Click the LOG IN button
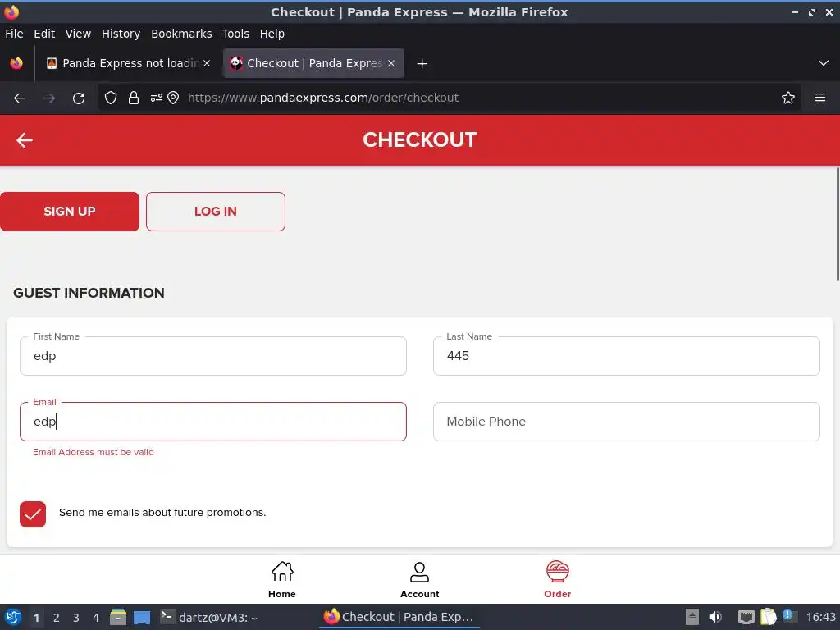Screen dimensions: 840x630 pyautogui.click(x=216, y=212)
